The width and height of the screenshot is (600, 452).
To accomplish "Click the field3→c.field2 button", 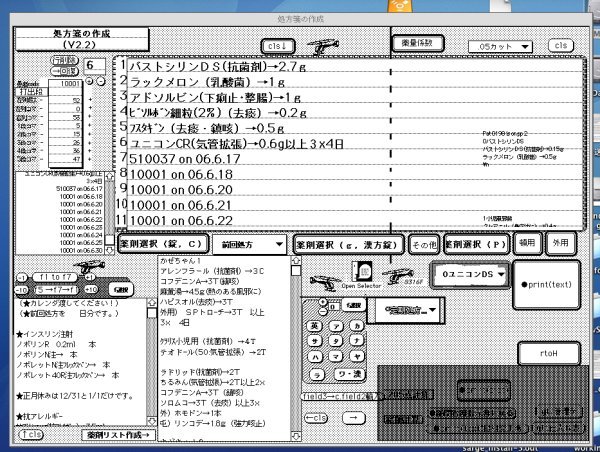I will (342, 397).
